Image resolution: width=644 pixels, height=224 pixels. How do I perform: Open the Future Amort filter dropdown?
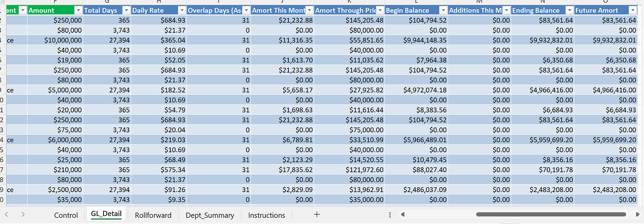click(633, 10)
